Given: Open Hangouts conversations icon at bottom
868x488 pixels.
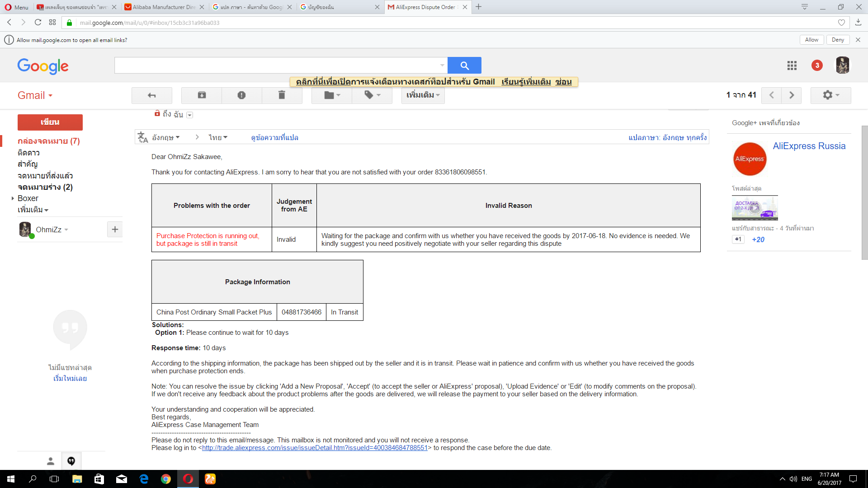Looking at the screenshot, I should pyautogui.click(x=71, y=461).
